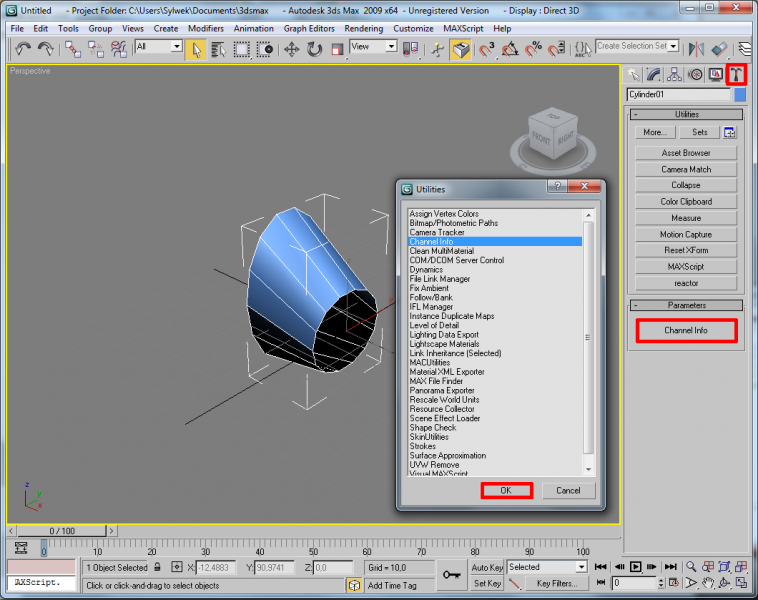758x600 pixels.
Task: Open the reference coordinate View dropdown
Action: 373,47
